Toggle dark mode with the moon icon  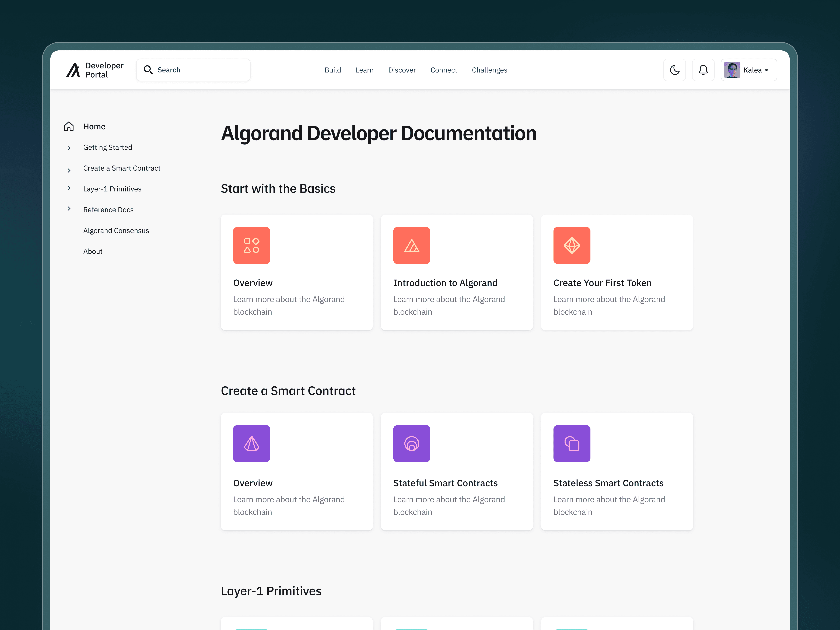pos(674,70)
